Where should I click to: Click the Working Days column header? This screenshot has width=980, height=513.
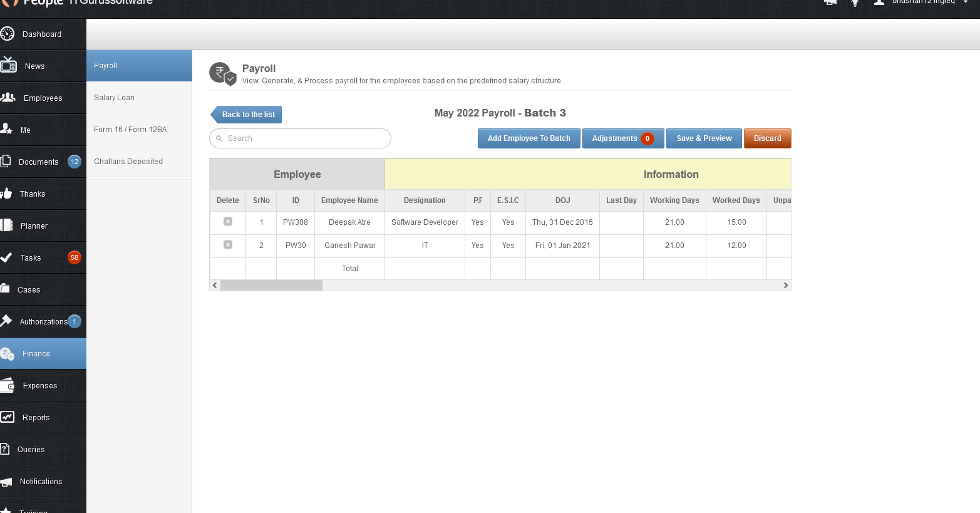pos(674,200)
